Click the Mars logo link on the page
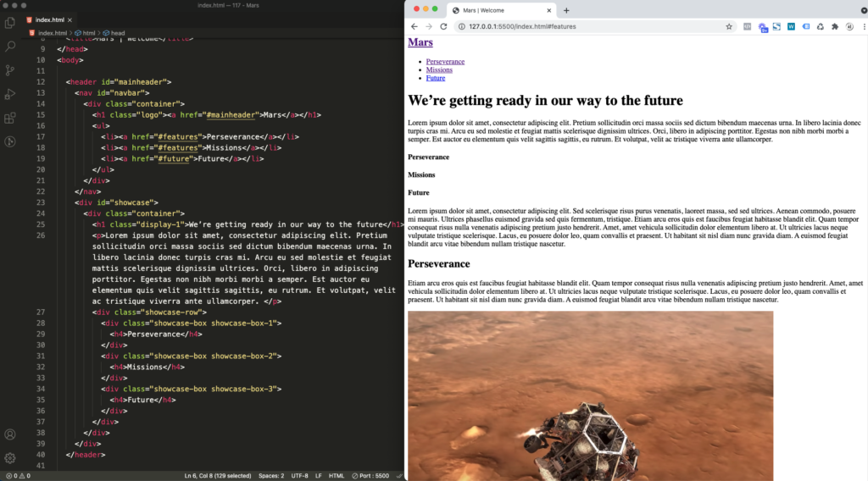This screenshot has width=868, height=481. (420, 42)
